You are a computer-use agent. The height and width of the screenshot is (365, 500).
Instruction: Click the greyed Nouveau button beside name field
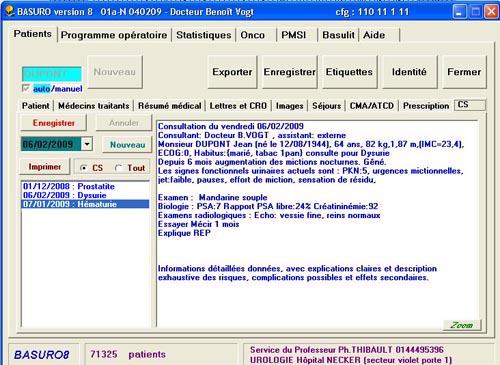(115, 72)
